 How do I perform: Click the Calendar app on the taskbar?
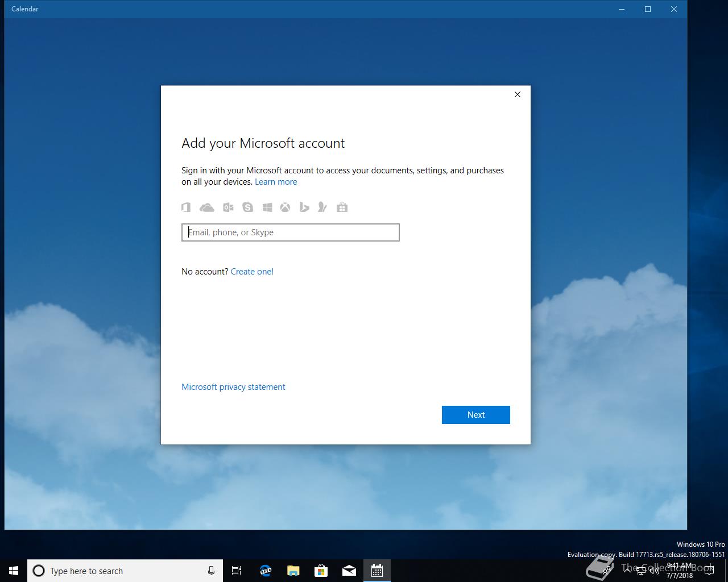(x=377, y=571)
